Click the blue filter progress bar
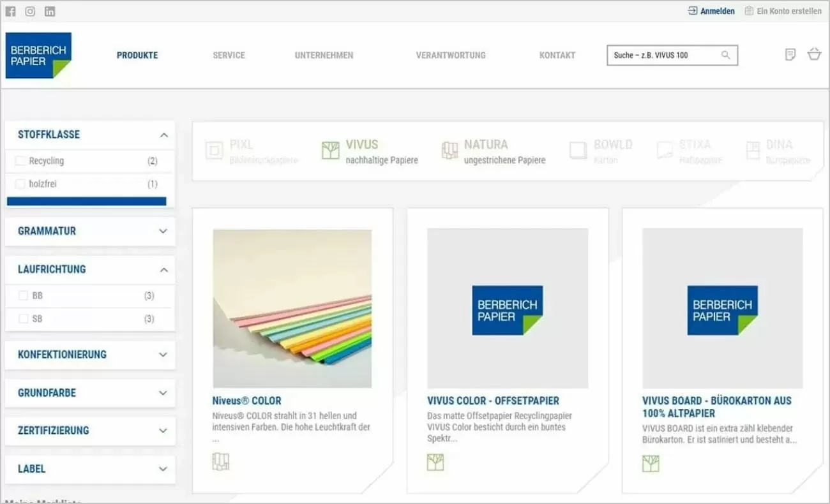Screen dimensions: 830x504 tap(87, 202)
